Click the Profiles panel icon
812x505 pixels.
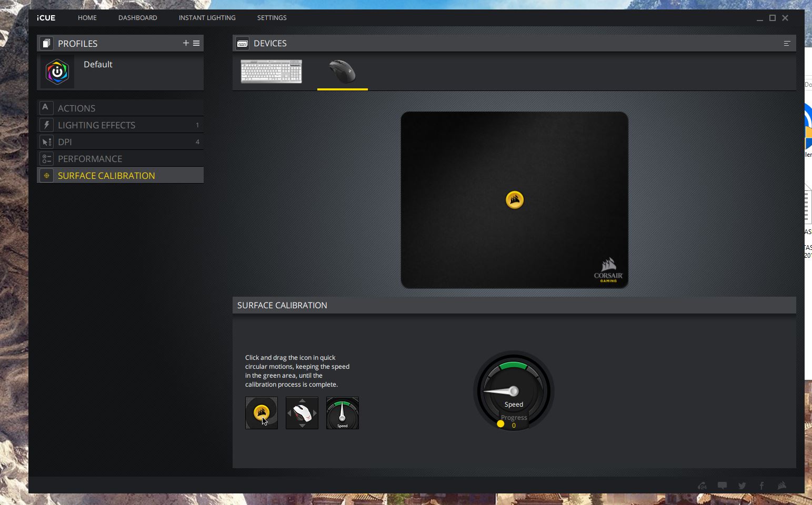pos(46,43)
